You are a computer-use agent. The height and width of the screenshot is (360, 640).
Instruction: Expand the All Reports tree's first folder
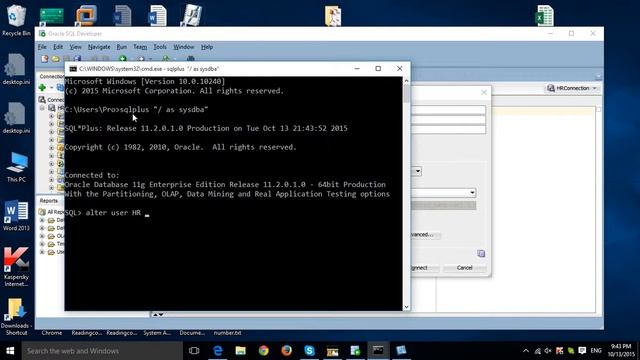(42, 220)
